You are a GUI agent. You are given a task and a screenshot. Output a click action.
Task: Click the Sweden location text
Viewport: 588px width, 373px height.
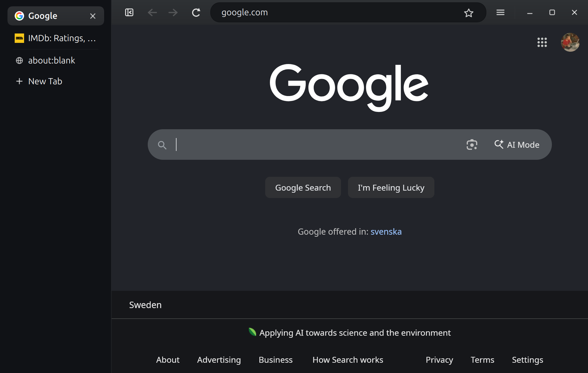[145, 305]
